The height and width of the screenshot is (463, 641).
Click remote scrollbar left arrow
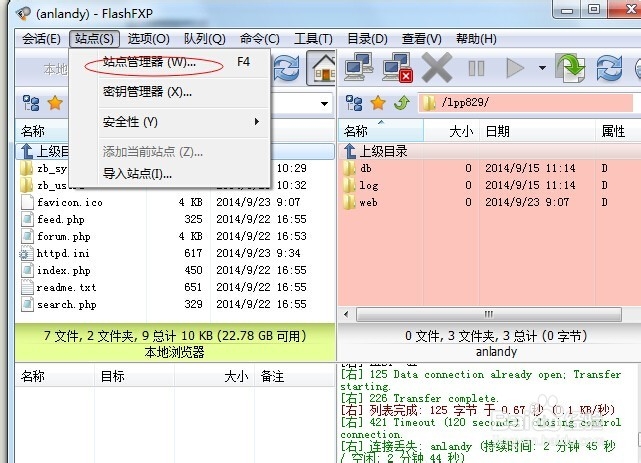pos(347,314)
